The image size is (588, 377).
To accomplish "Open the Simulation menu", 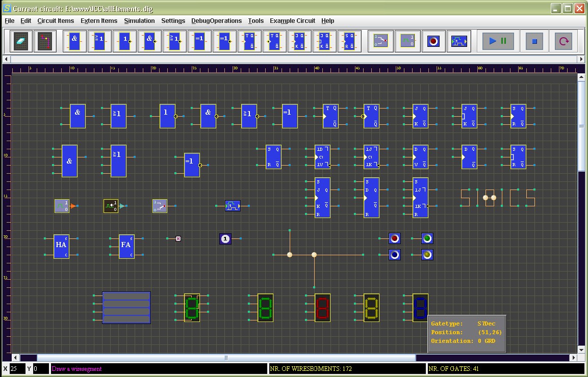I will click(139, 20).
